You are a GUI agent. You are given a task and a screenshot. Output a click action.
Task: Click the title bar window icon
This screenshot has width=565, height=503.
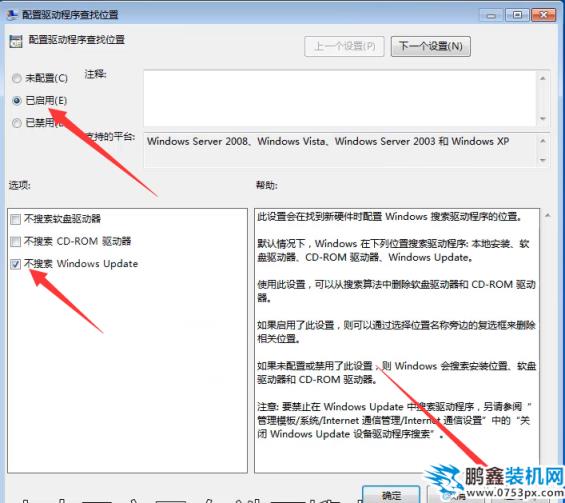[12, 14]
